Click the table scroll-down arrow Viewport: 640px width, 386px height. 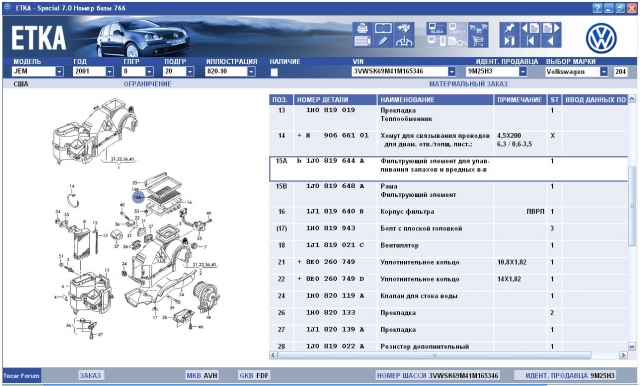coord(632,346)
